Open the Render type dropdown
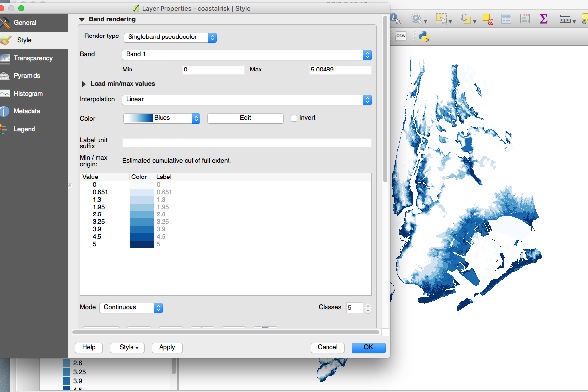588x392 pixels. [x=170, y=37]
